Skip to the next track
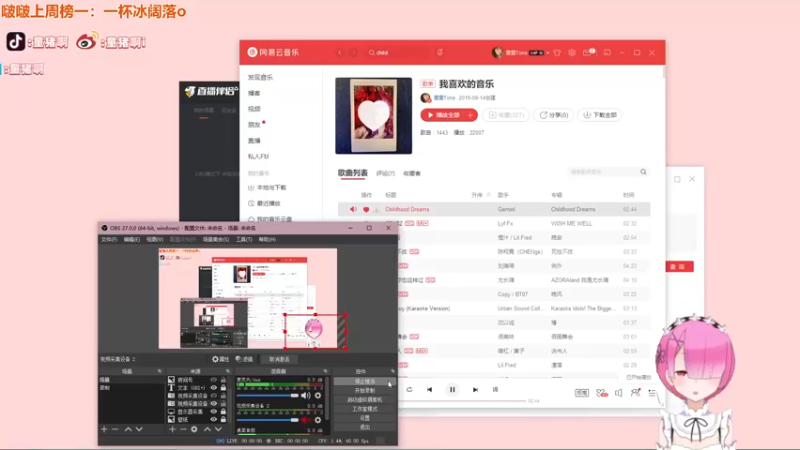The image size is (800, 450). pos(475,390)
